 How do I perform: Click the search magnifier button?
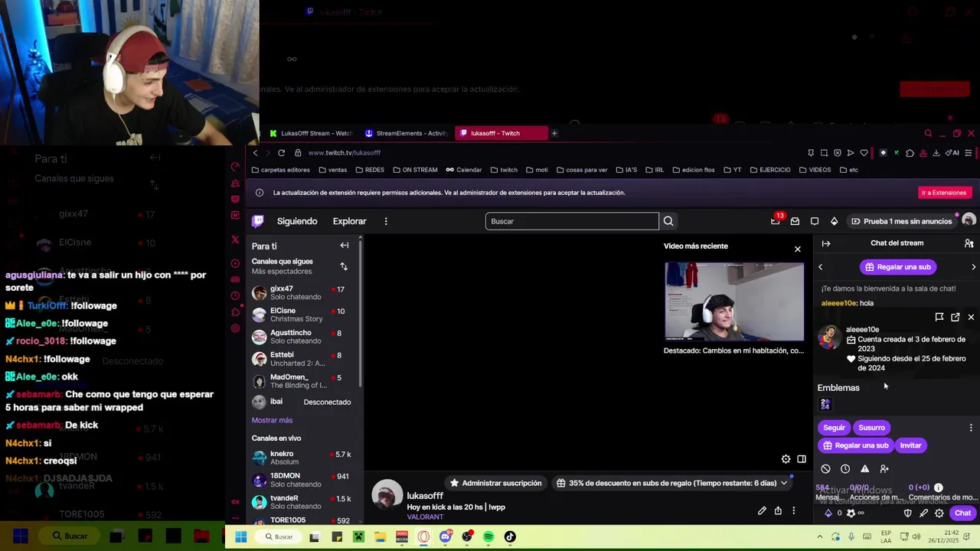[x=668, y=221]
